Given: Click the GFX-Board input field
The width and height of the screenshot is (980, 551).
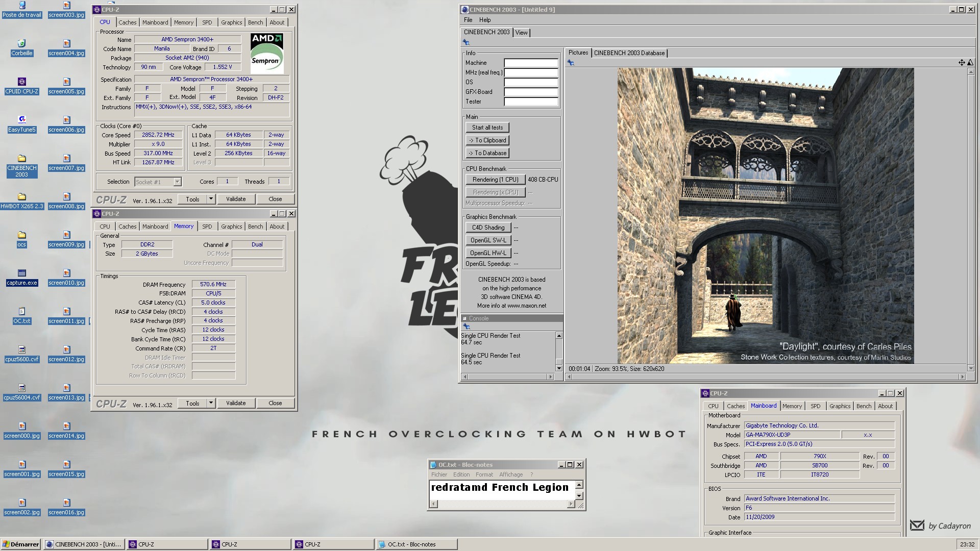Looking at the screenshot, I should 531,92.
